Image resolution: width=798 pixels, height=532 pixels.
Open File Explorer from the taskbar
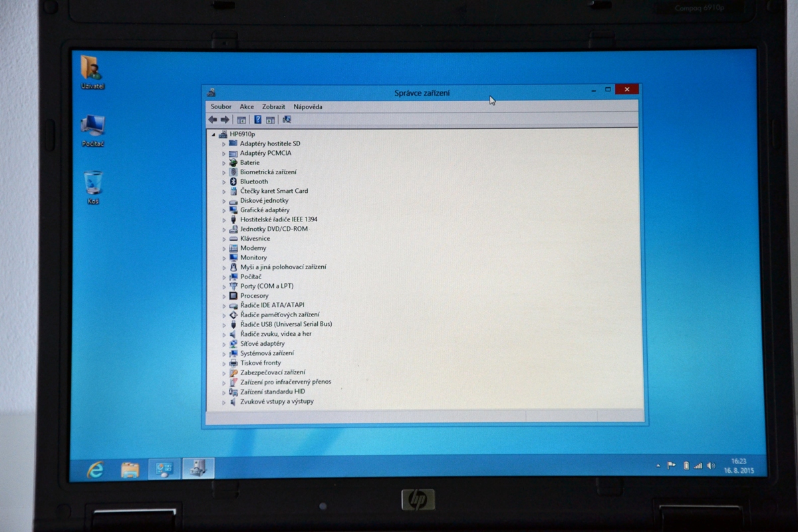click(x=130, y=469)
